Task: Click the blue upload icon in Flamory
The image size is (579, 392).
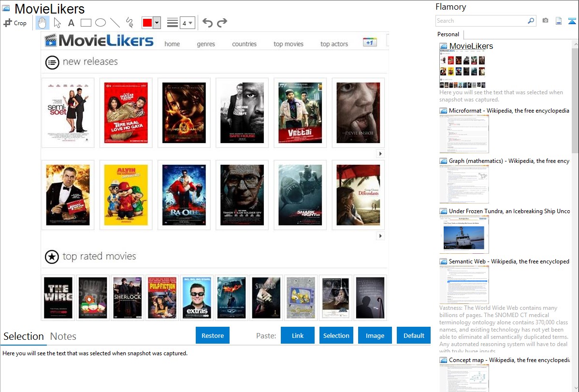Action: point(572,21)
